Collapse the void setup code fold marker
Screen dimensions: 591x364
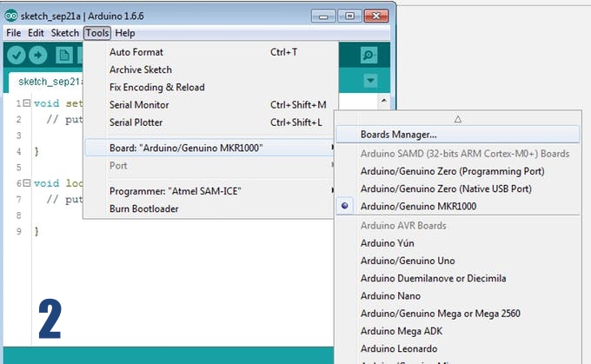click(x=26, y=103)
